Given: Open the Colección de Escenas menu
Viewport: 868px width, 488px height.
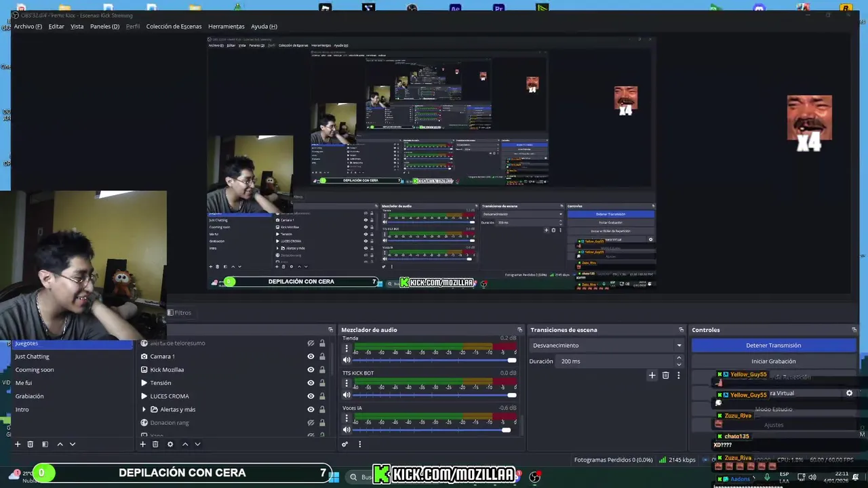Looking at the screenshot, I should click(174, 26).
